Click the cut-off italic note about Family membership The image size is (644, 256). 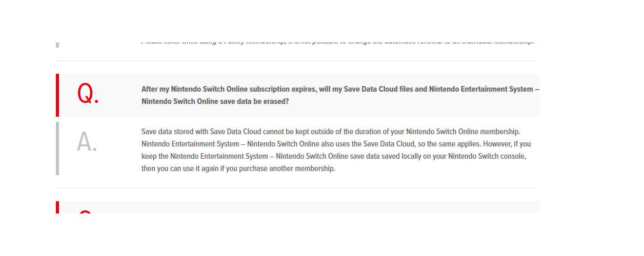(x=337, y=42)
